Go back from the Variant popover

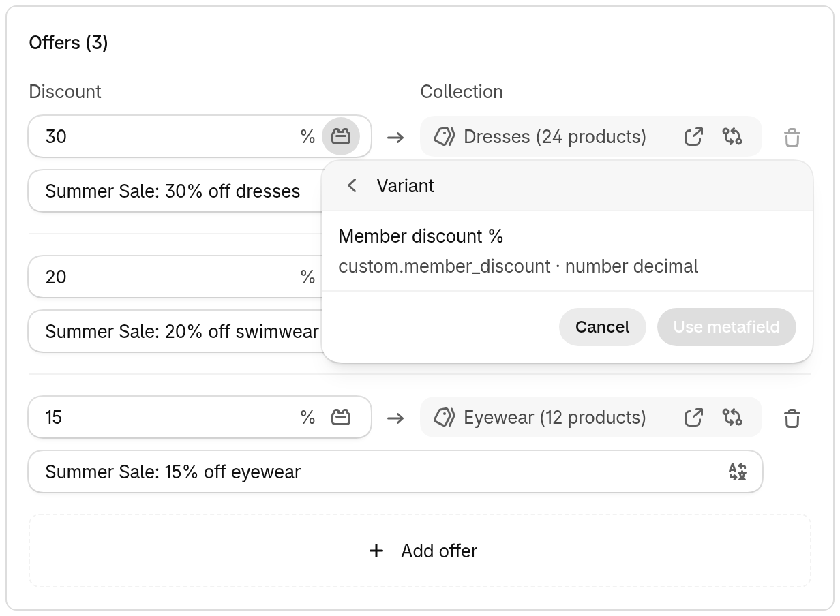[x=352, y=185]
